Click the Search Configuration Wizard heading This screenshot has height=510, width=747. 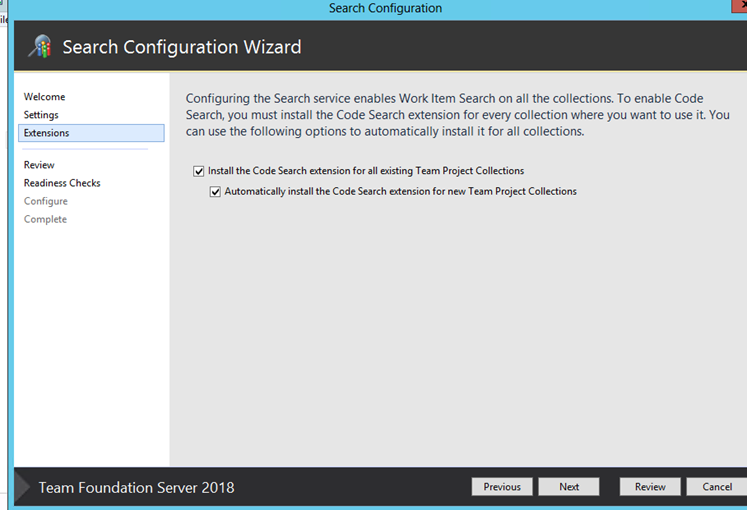[x=182, y=47]
